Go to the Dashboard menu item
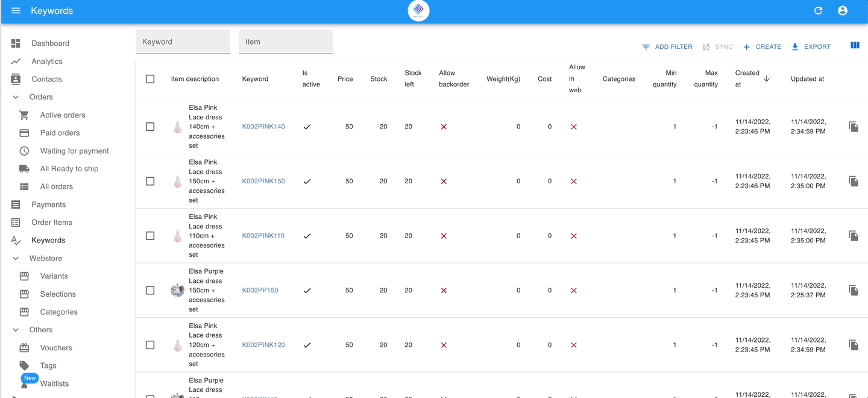Image resolution: width=868 pixels, height=398 pixels. coord(50,43)
